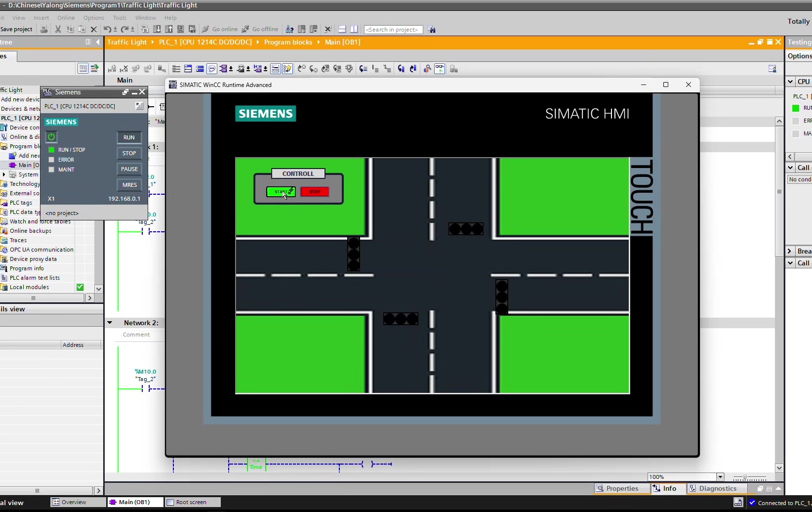812x512 pixels.
Task: Select Program info in project tree
Action: (27, 268)
